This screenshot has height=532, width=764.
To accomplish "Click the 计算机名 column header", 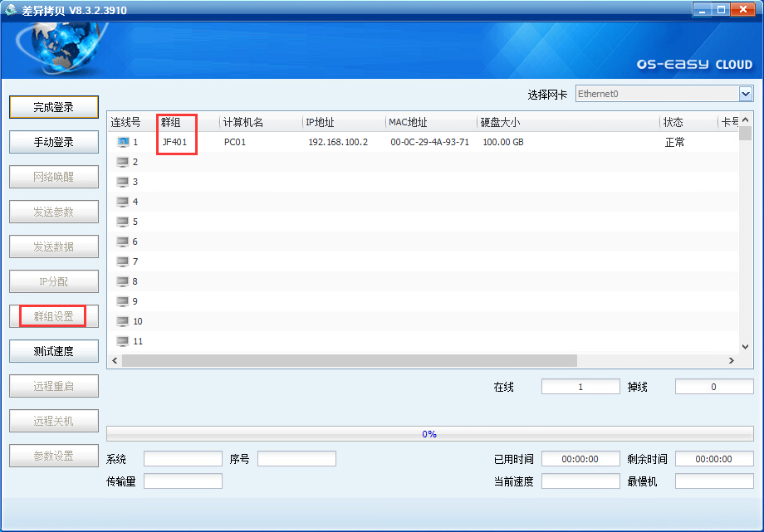I will [x=243, y=122].
